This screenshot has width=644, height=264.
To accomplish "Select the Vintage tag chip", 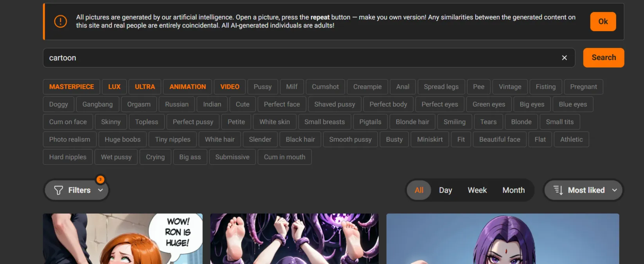I will point(510,87).
